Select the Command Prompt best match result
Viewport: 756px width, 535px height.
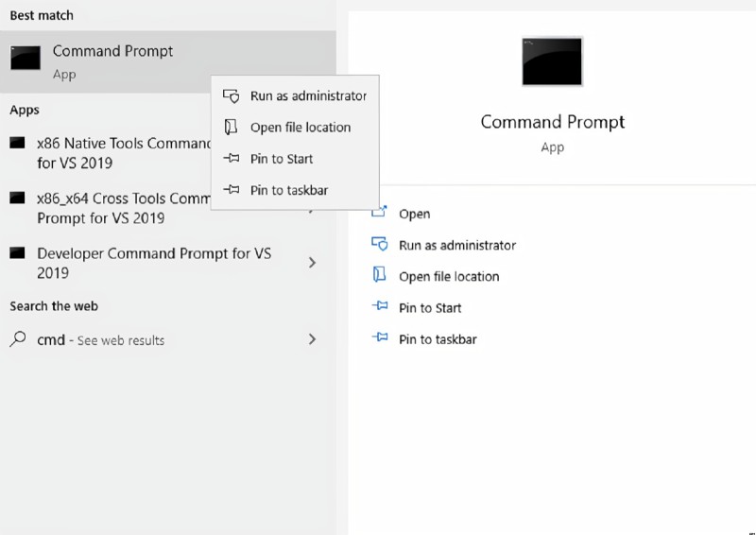click(168, 61)
